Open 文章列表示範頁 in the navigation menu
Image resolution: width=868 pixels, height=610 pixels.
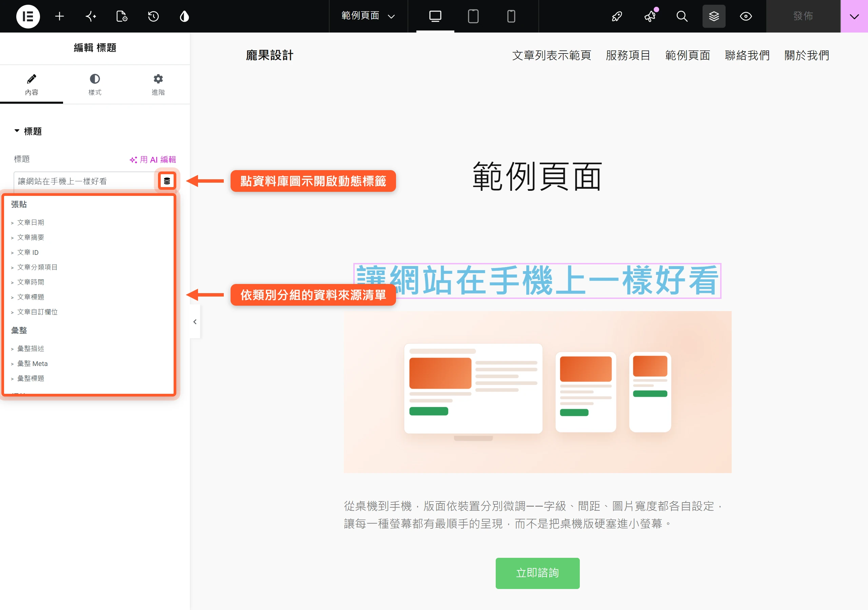pos(551,55)
